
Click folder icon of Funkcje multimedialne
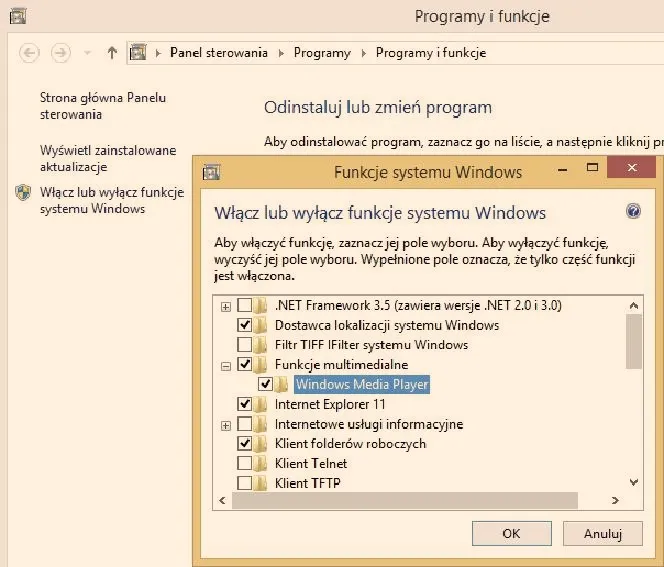coord(260,365)
